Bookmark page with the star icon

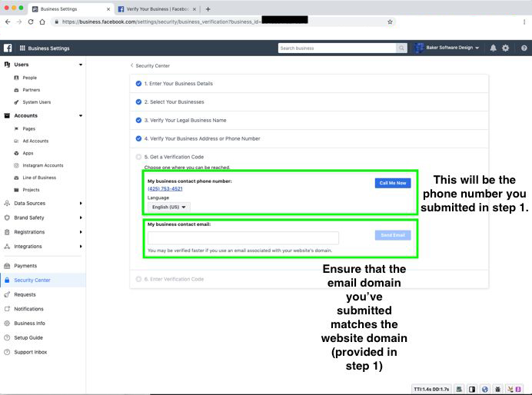pyautogui.click(x=390, y=22)
